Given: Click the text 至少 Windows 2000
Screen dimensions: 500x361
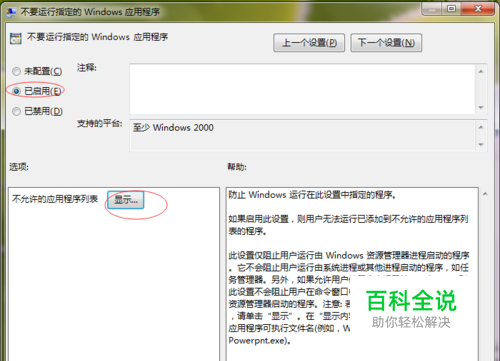Looking at the screenshot, I should [173, 128].
